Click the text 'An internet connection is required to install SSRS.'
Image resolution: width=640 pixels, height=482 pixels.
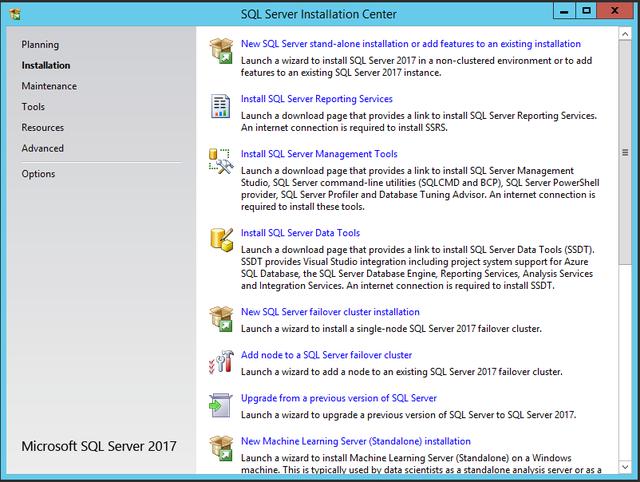(x=344, y=128)
